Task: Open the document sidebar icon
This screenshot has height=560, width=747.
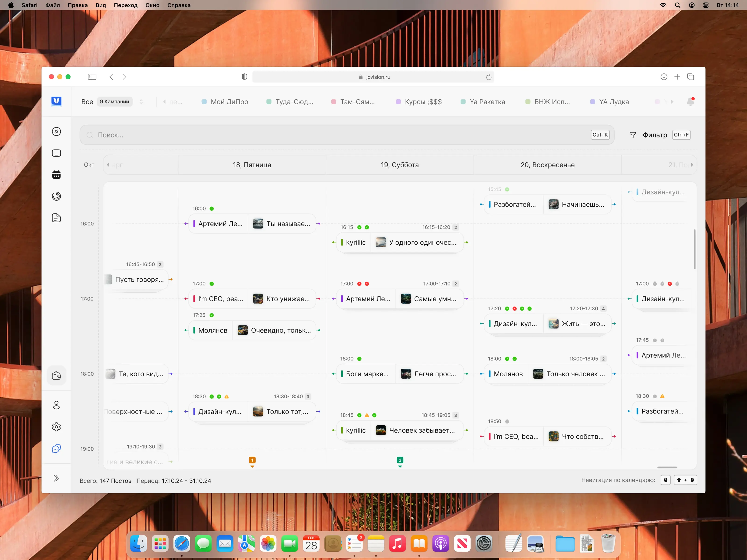Action: tap(56, 218)
